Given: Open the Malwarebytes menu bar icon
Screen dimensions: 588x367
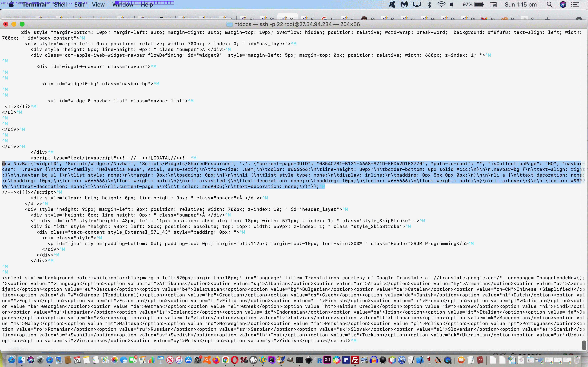Looking at the screenshot, I should 404,5.
